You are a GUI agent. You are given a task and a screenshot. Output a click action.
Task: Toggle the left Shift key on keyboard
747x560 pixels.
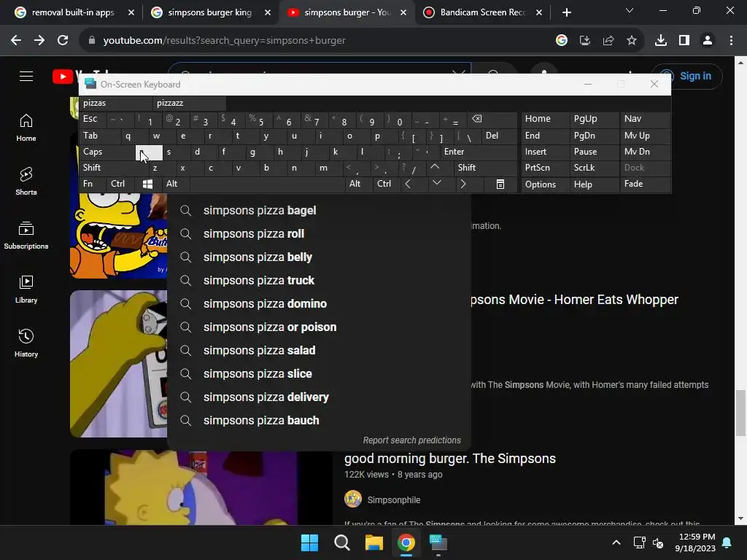115,168
